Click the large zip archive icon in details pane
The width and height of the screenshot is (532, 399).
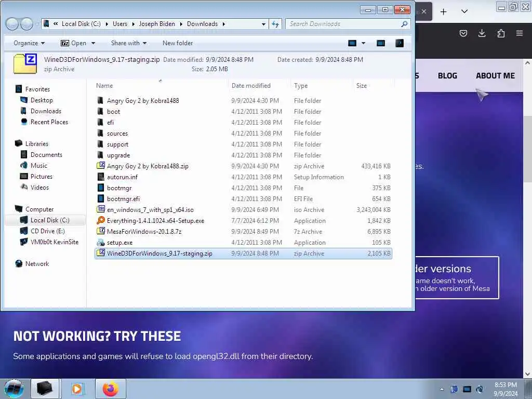point(25,63)
